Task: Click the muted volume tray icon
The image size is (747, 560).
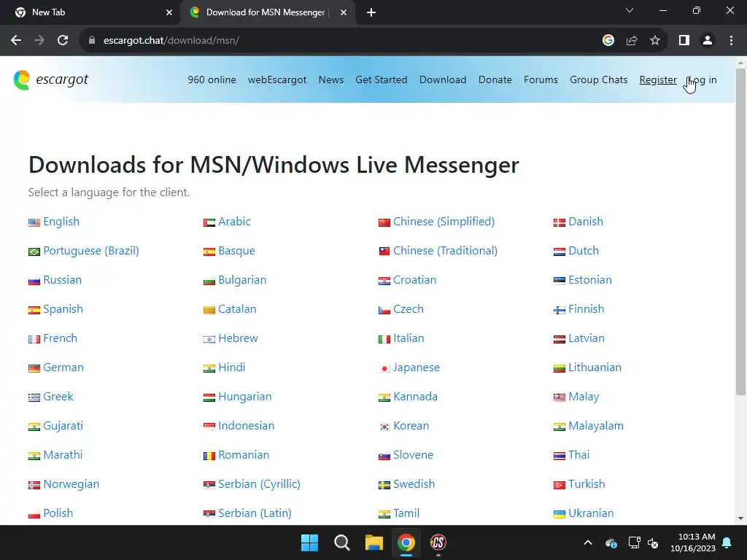Action: point(653,542)
